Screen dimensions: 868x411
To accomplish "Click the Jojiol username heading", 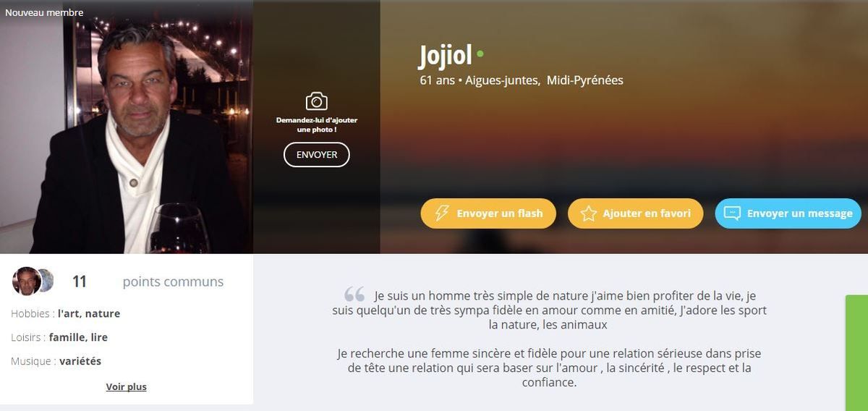I will 445,55.
